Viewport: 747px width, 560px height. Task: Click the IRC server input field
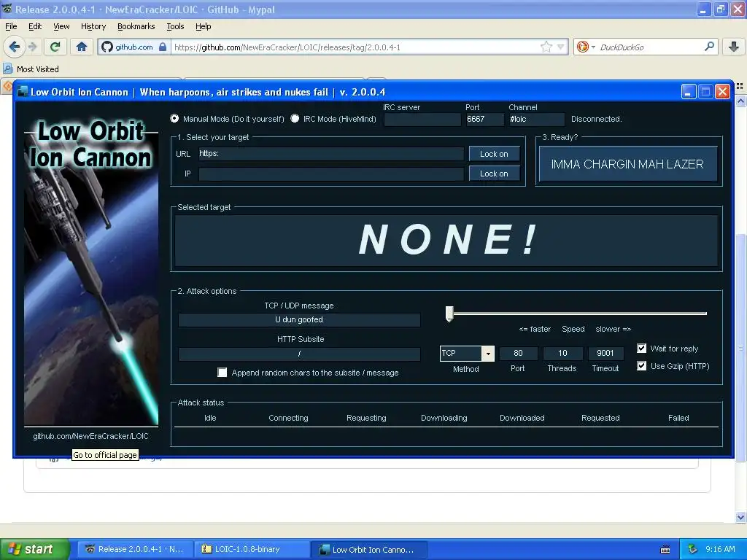(422, 119)
